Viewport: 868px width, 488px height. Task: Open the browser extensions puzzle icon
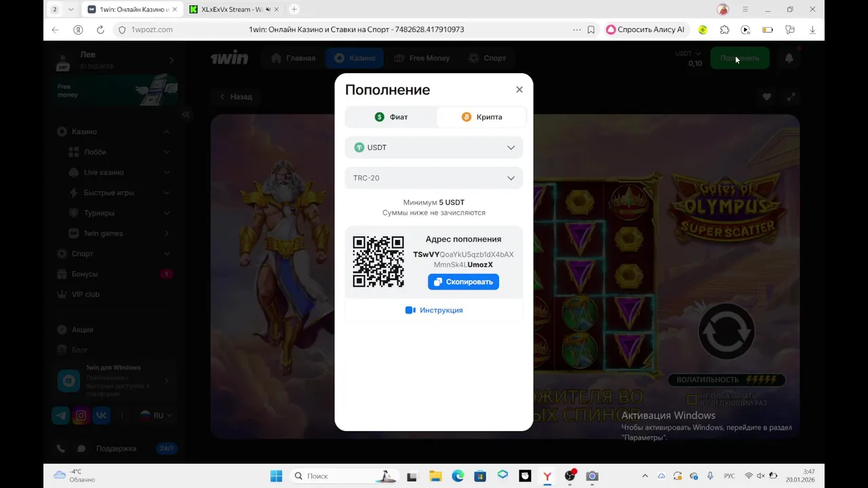click(x=725, y=30)
